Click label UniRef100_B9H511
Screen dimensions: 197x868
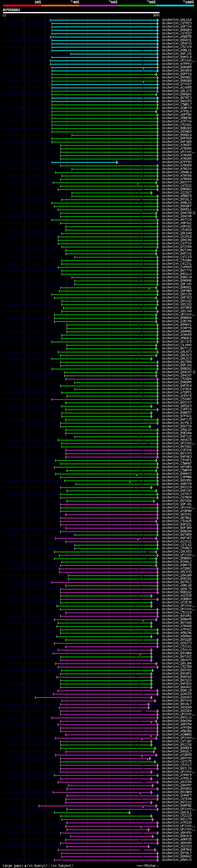coord(177,210)
